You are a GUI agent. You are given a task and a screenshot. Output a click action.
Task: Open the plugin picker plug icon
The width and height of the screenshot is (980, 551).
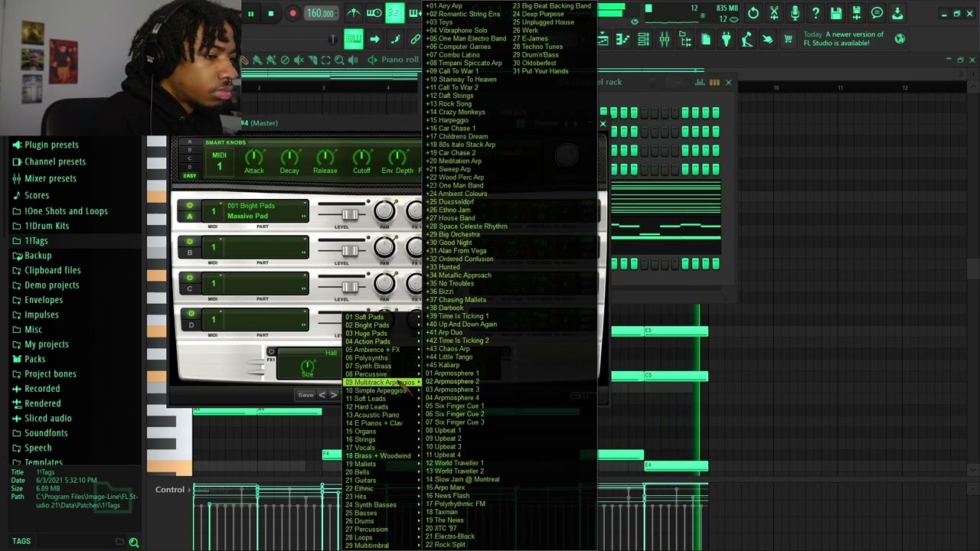click(x=727, y=39)
